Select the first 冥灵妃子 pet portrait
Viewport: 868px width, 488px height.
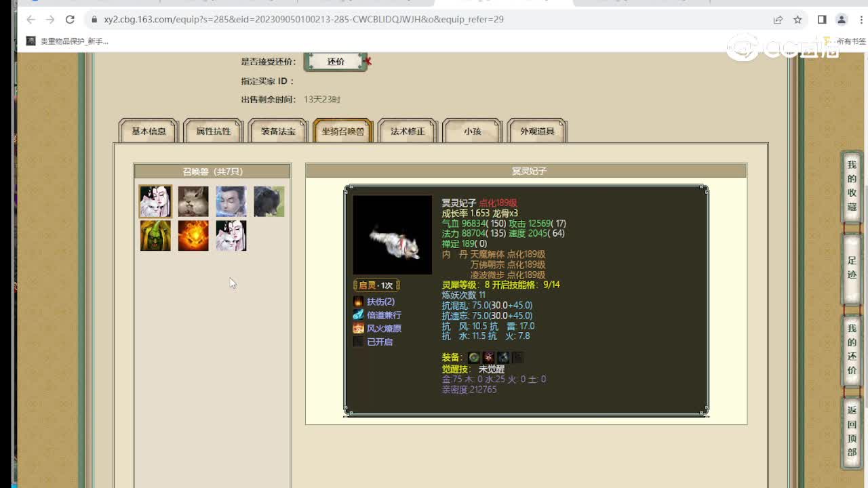[155, 201]
